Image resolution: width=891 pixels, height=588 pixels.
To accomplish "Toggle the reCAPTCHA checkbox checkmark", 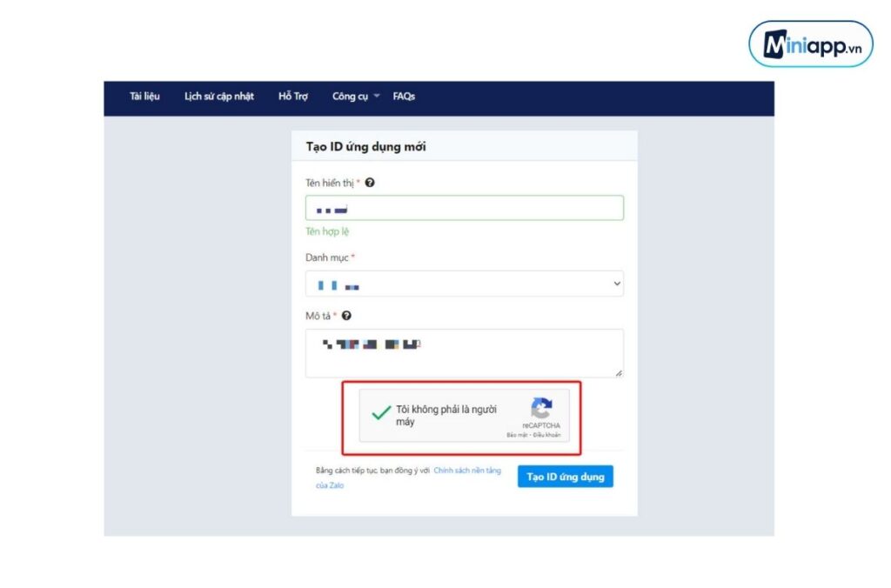I will tap(381, 412).
